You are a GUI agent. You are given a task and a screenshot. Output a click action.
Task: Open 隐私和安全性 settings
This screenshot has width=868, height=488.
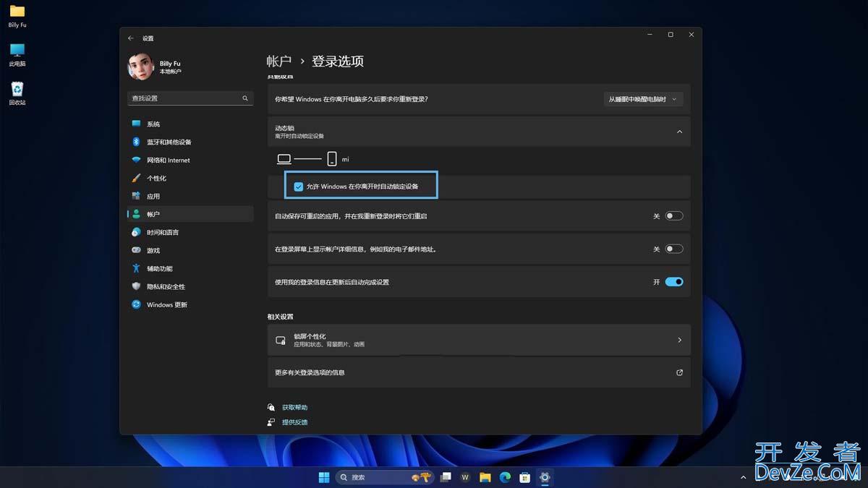coord(190,286)
